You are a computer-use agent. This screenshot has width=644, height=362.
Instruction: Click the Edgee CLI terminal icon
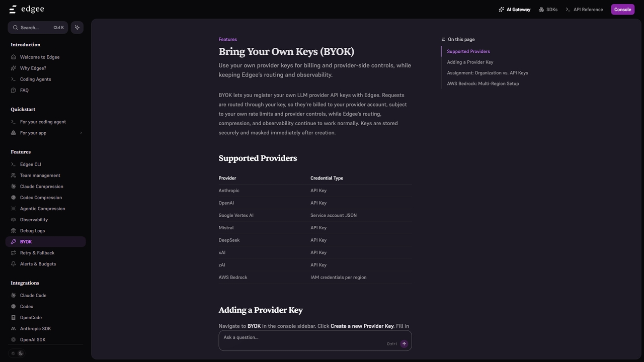click(14, 164)
